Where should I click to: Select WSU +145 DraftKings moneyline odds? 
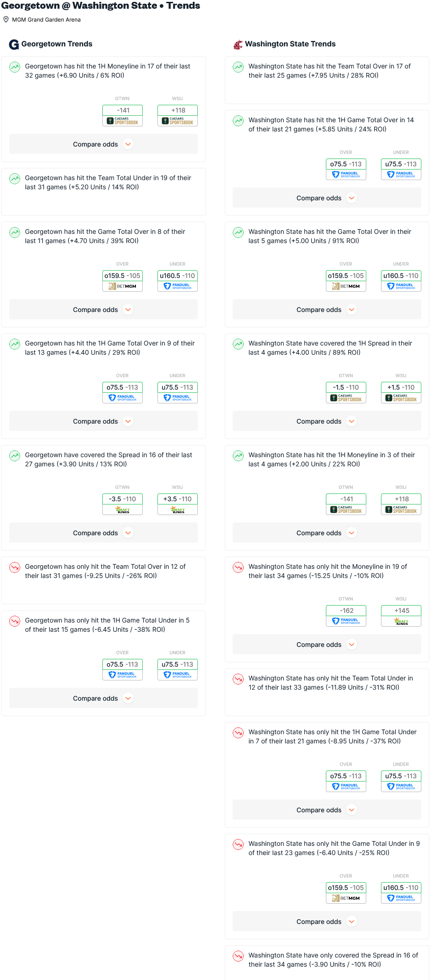pyautogui.click(x=401, y=616)
